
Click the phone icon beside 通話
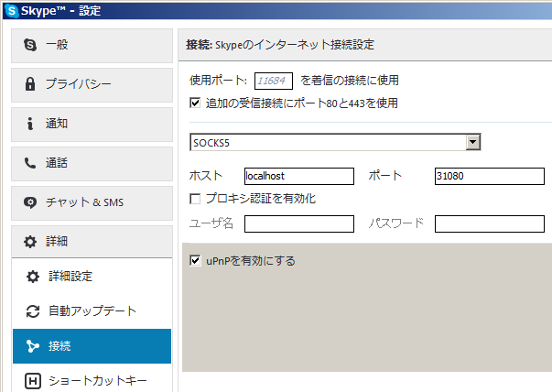[x=30, y=163]
